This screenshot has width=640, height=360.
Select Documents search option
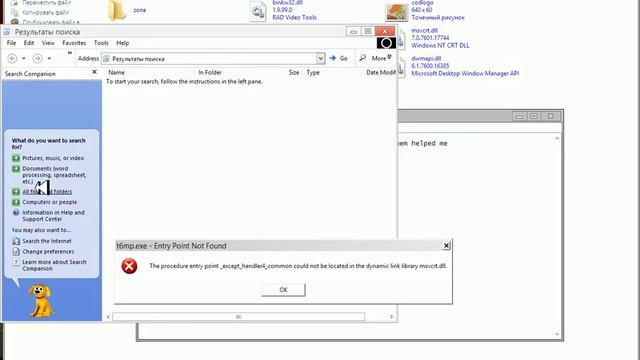click(x=54, y=175)
